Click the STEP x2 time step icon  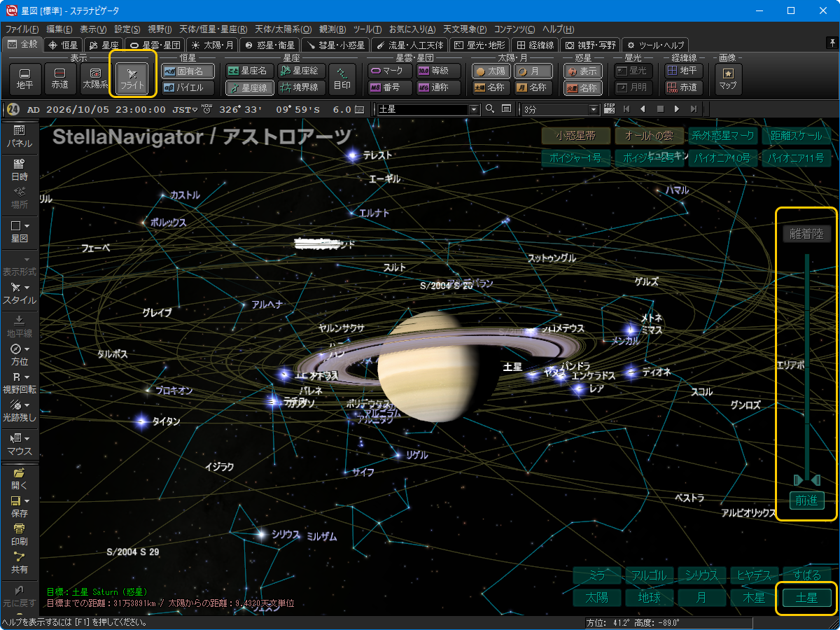(609, 109)
